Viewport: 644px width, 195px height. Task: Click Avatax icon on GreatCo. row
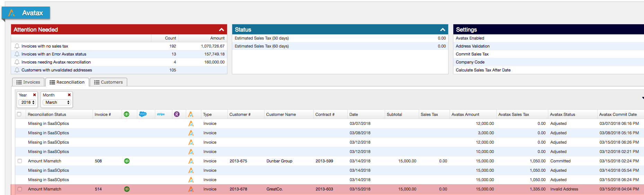191,189
